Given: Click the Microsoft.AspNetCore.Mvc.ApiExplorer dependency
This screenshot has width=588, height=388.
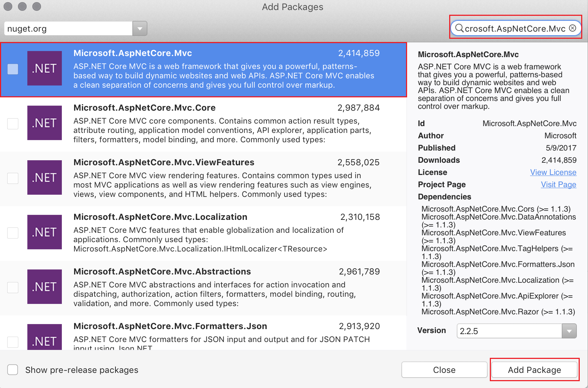Looking at the screenshot, I should tap(497, 300).
